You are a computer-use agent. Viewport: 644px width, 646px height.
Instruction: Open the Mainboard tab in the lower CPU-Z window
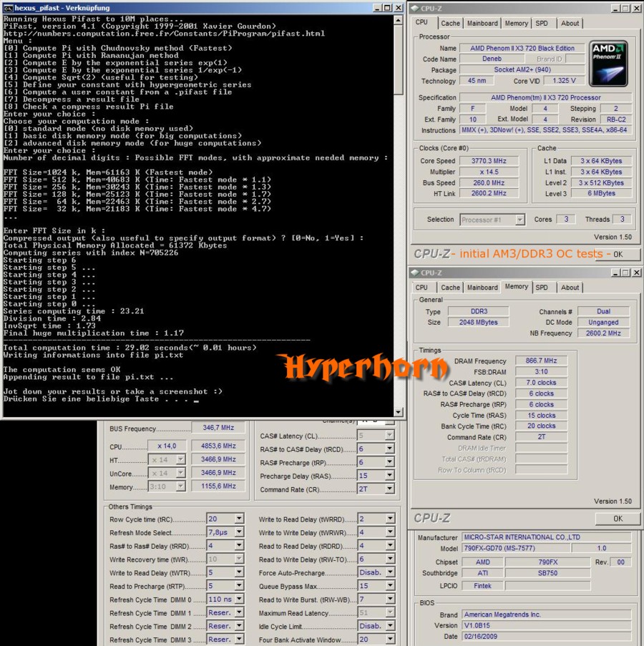[482, 288]
